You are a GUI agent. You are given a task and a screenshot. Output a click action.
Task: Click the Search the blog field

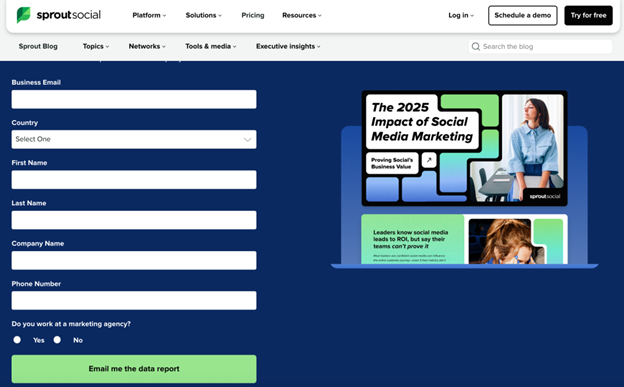point(540,47)
